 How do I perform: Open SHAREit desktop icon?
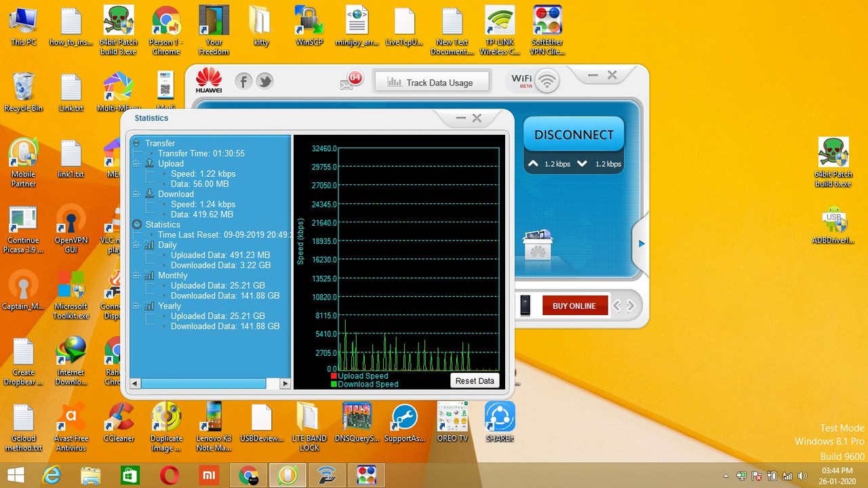(500, 423)
